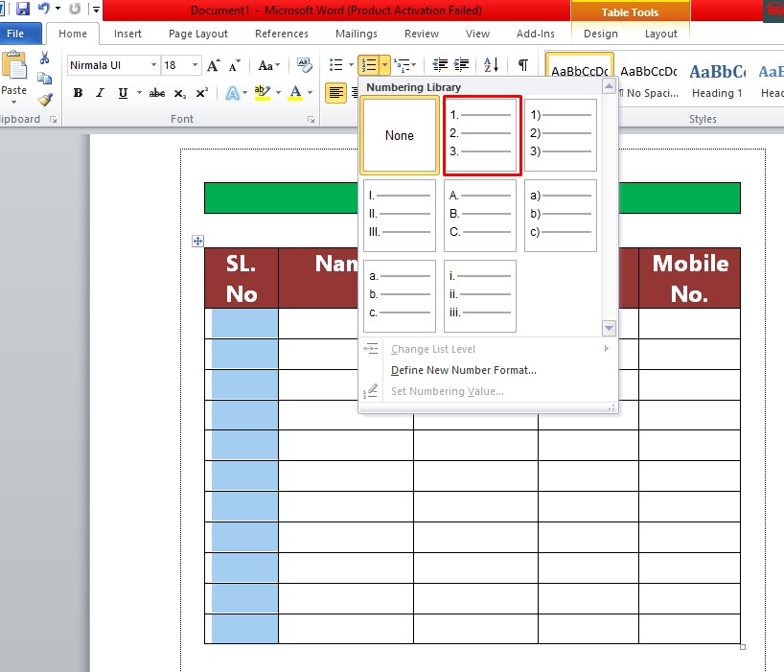Click the Cut scissors icon

click(44, 58)
